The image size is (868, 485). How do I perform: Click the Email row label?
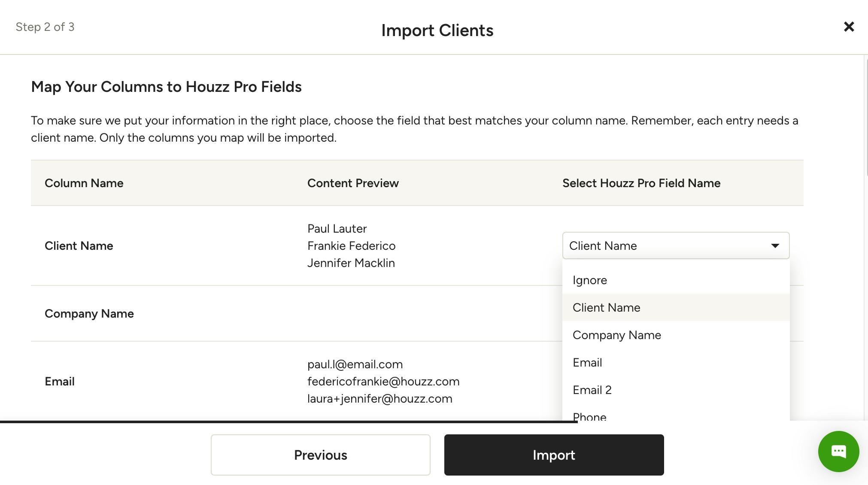[x=60, y=382]
